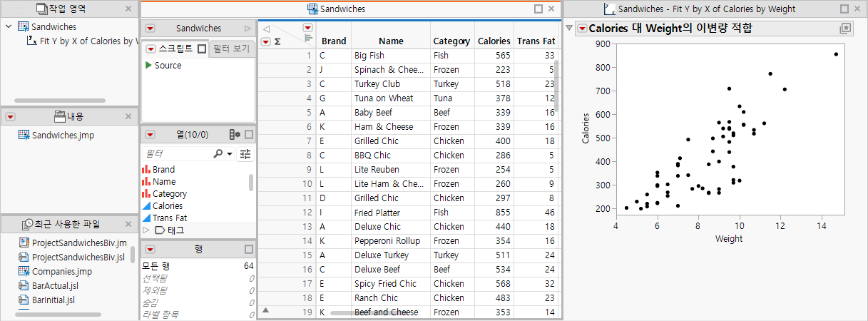Viewport: 868px width, 321px height.
Task: Open the bivariate fit red triangle menu
Action: tap(583, 29)
